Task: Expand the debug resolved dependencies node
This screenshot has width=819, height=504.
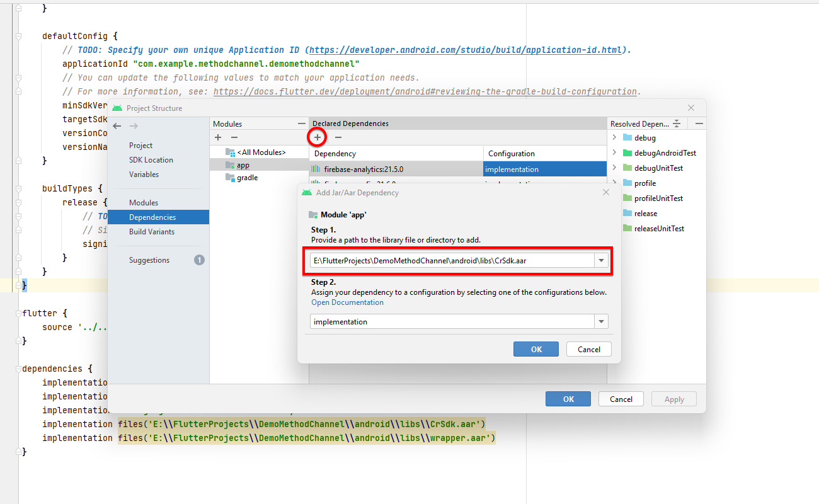Action: click(x=614, y=137)
